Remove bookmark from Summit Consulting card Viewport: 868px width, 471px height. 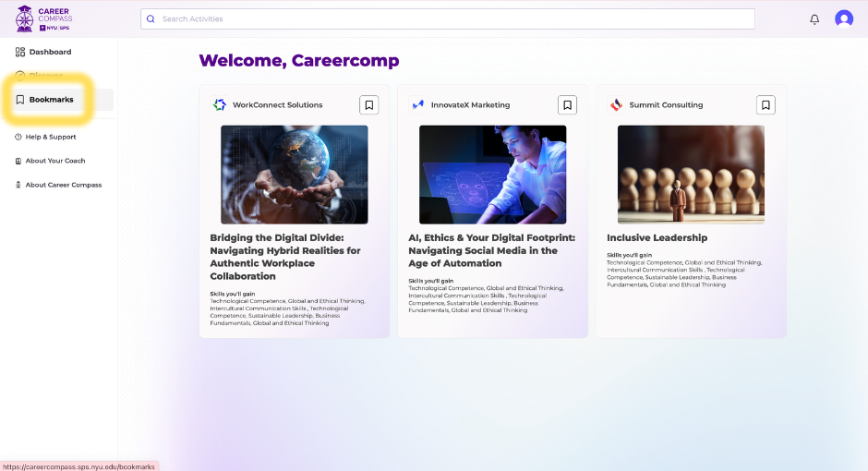click(766, 105)
